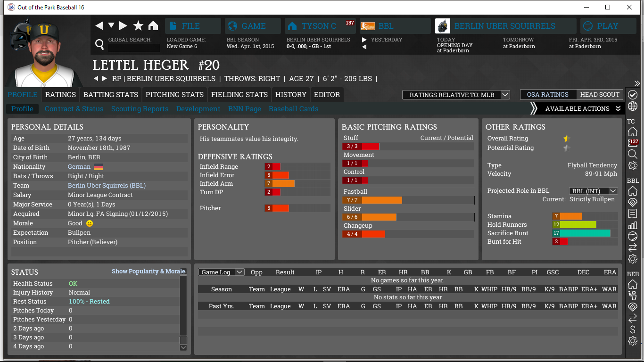Click the Status panel scrollbar down arrow
644x362 pixels.
point(183,347)
